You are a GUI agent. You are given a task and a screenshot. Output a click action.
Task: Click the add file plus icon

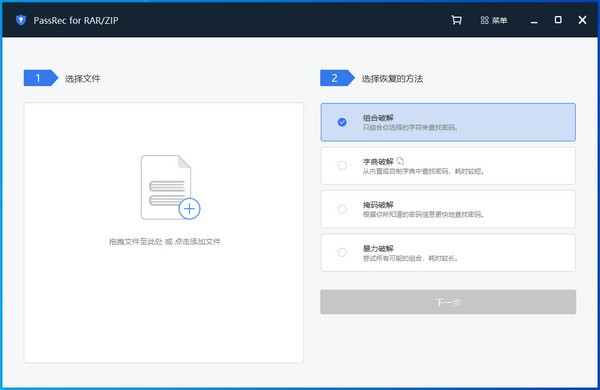click(x=189, y=209)
